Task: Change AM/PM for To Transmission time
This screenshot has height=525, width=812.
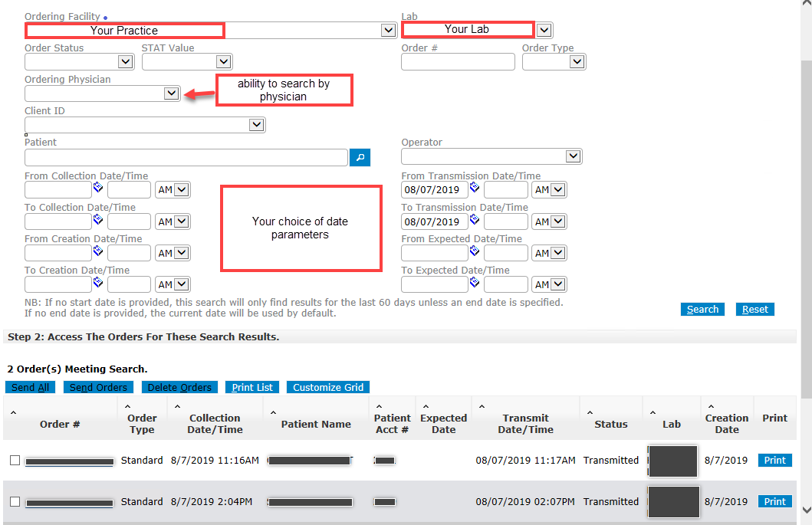Action: coord(550,221)
